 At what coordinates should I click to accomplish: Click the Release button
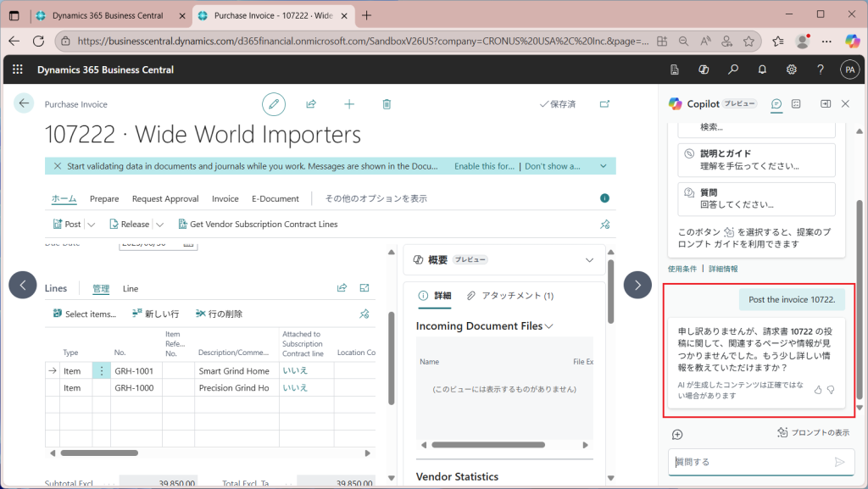pyautogui.click(x=130, y=224)
